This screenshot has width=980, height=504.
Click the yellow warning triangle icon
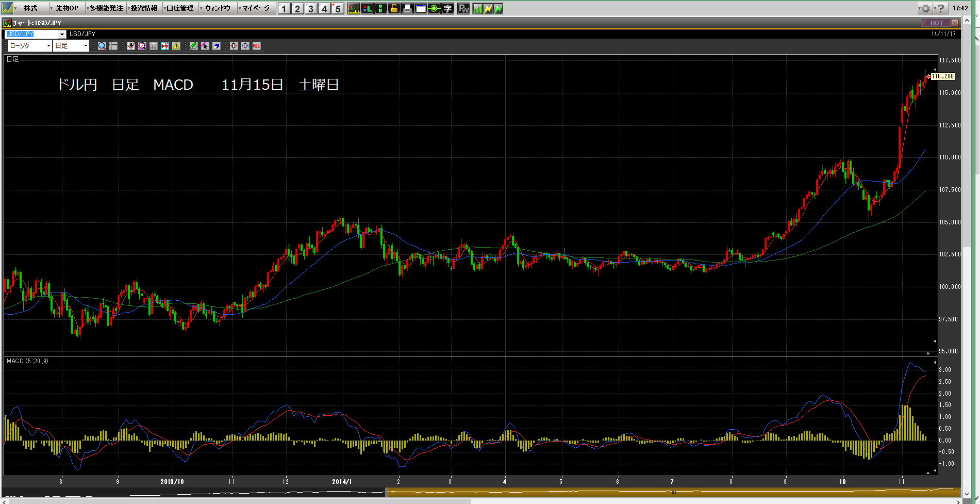[x=176, y=46]
